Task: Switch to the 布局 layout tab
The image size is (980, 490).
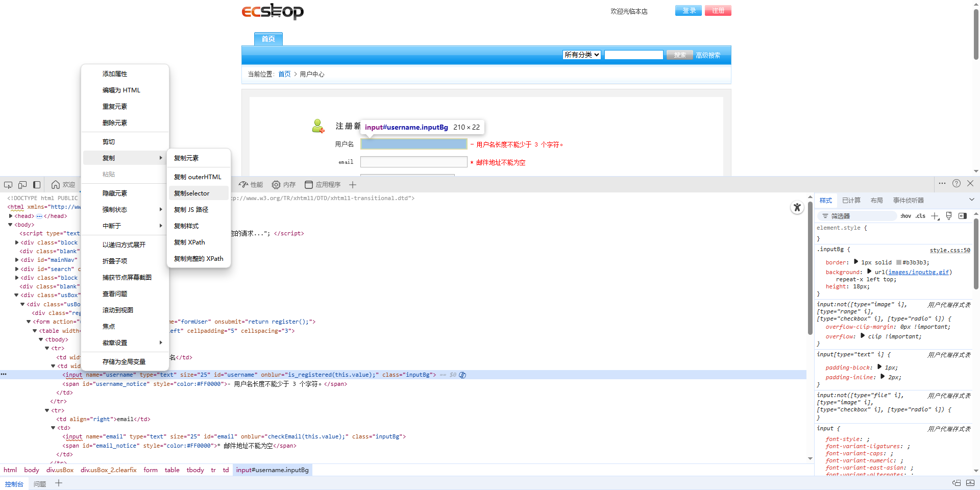Action: [876, 200]
